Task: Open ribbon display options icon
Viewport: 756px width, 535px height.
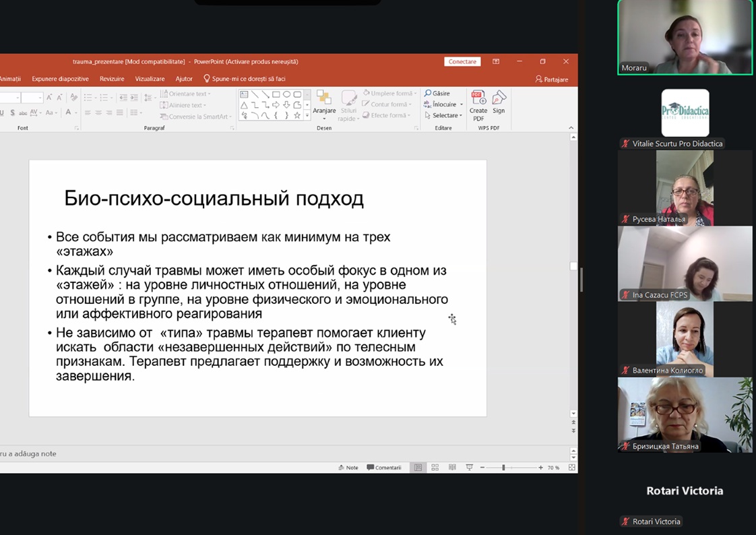Action: [496, 61]
